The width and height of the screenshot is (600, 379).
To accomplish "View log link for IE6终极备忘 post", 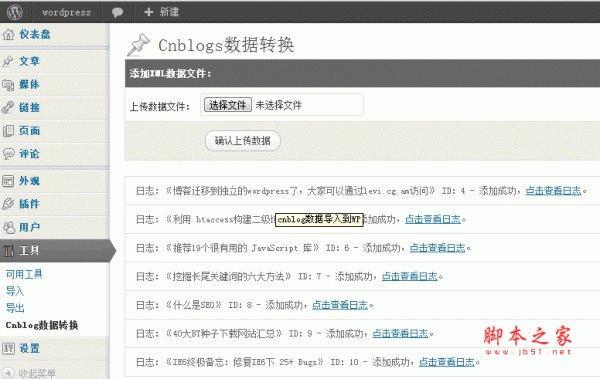I will [447, 362].
